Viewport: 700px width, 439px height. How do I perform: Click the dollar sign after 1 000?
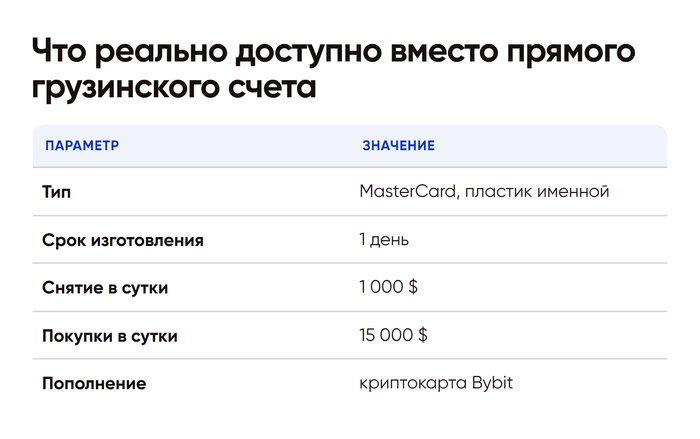coord(413,287)
